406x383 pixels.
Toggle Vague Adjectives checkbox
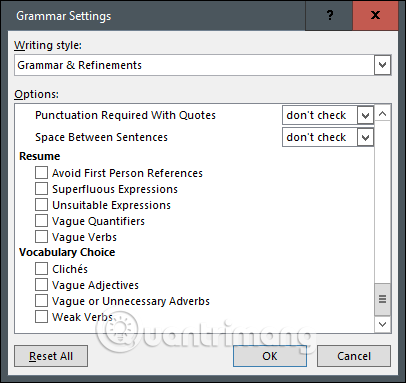(x=41, y=285)
